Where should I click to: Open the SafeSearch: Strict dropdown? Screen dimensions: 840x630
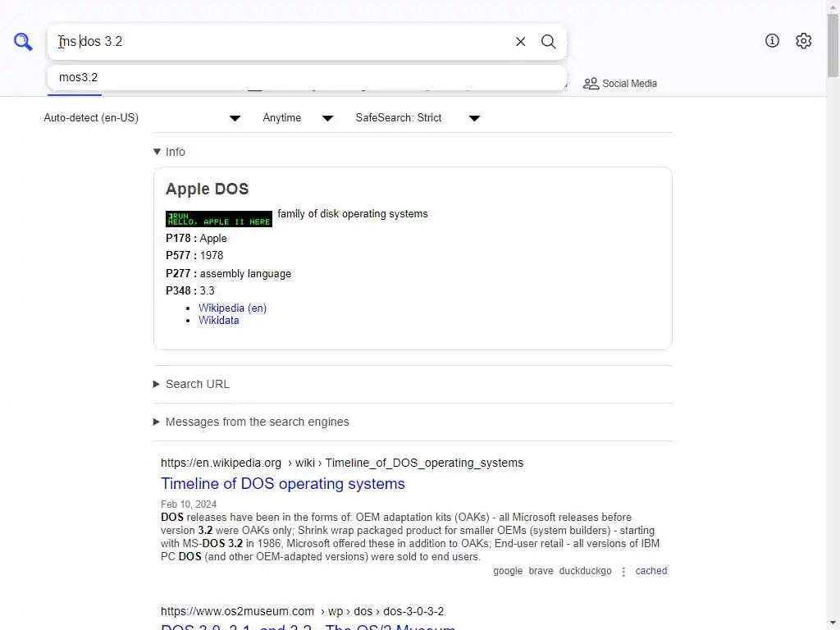point(418,118)
